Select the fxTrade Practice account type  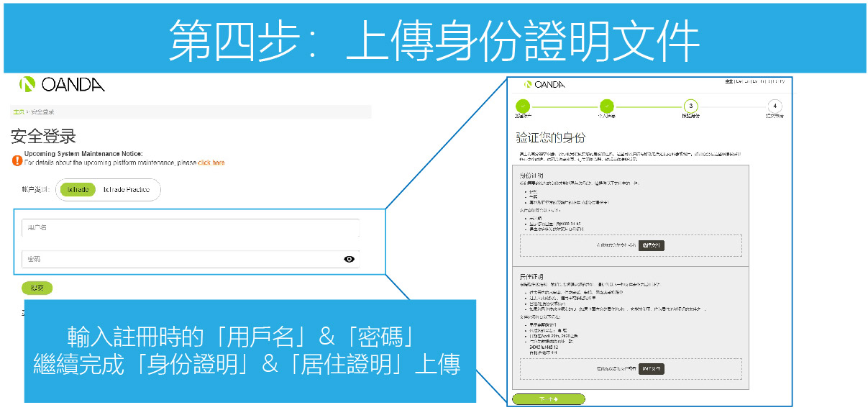126,189
